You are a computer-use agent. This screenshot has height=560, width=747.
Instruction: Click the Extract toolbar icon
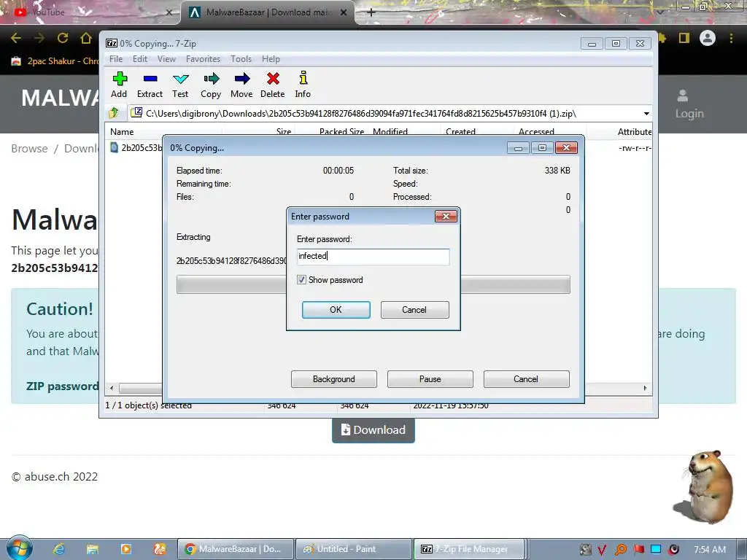click(x=150, y=85)
